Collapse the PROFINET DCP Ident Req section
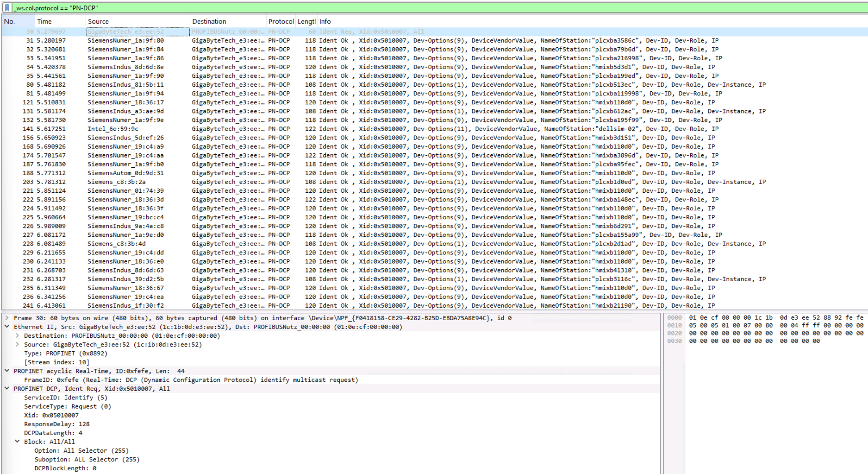Image resolution: width=868 pixels, height=474 pixels. 6,388
